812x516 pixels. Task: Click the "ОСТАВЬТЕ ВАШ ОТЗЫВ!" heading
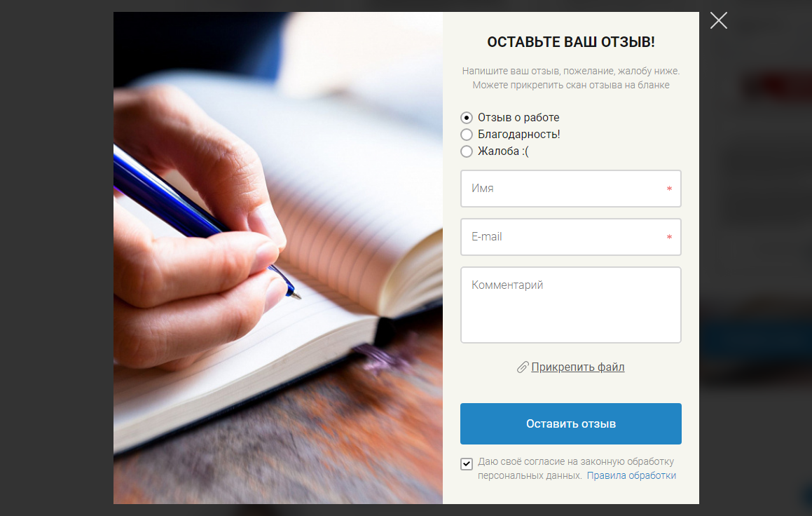point(571,42)
